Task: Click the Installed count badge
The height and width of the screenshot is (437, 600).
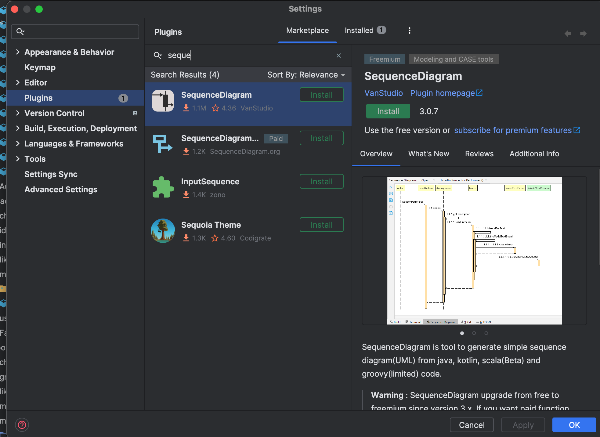Action: [381, 30]
